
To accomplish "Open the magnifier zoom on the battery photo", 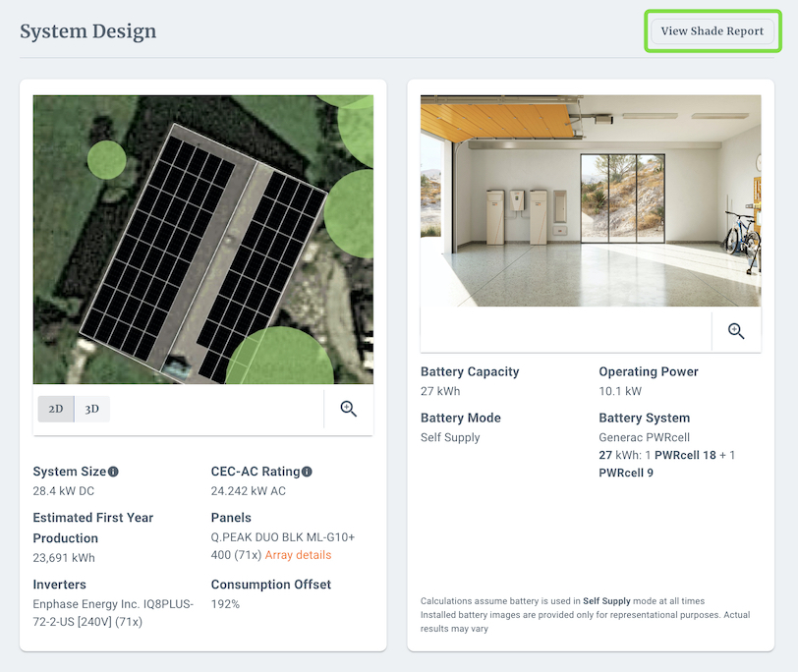I will click(x=736, y=331).
